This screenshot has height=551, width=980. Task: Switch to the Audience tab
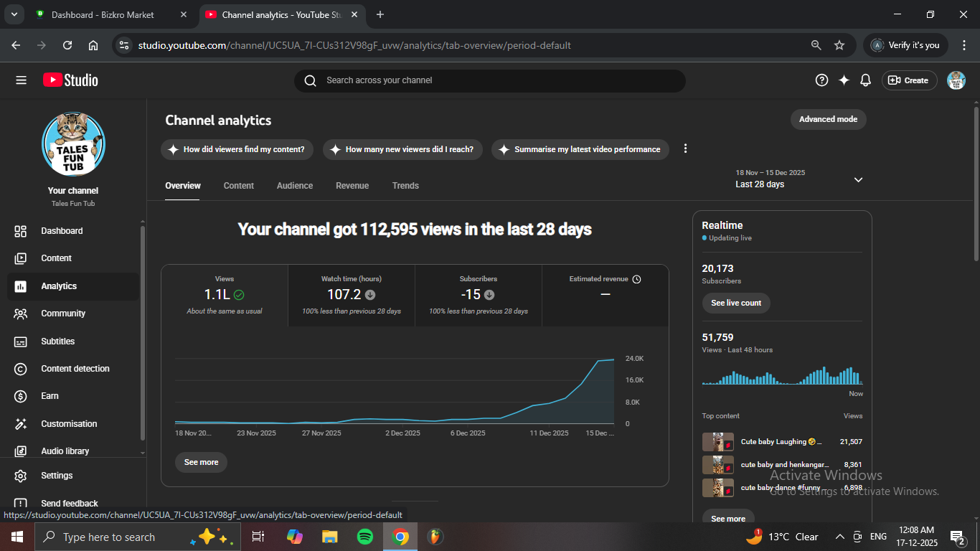coord(294,186)
